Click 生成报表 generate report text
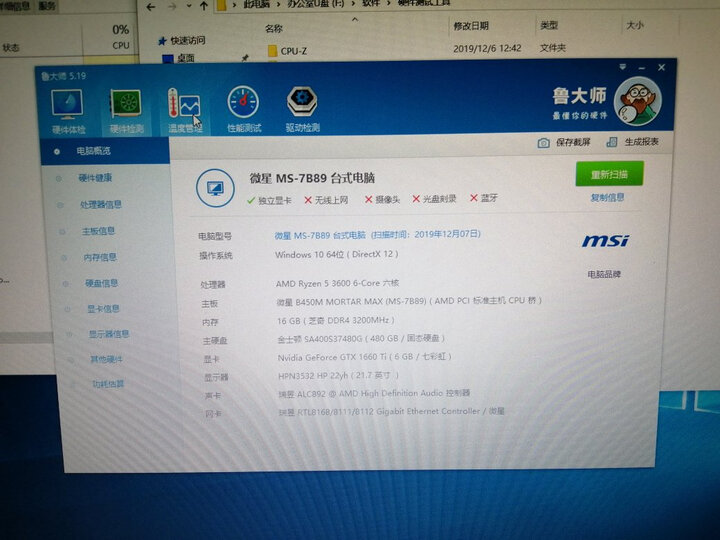 (x=641, y=141)
